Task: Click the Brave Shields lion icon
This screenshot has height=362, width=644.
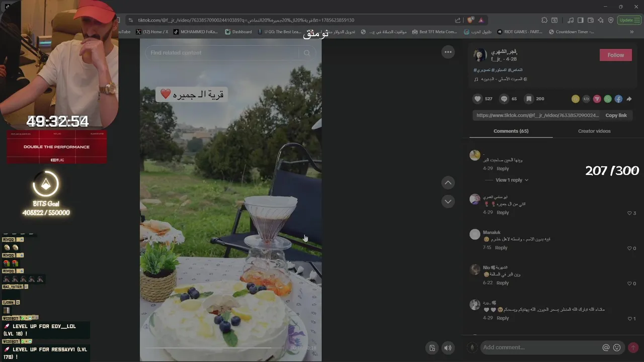Action: (x=470, y=20)
